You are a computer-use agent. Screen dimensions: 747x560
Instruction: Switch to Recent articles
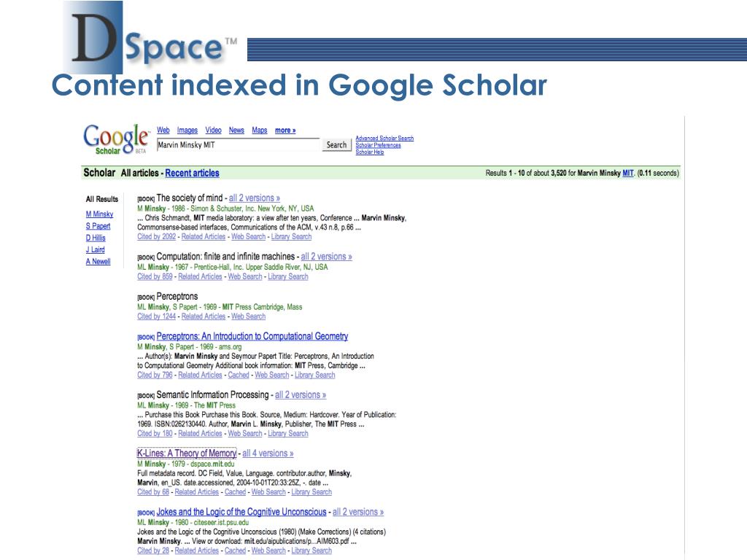click(x=192, y=173)
